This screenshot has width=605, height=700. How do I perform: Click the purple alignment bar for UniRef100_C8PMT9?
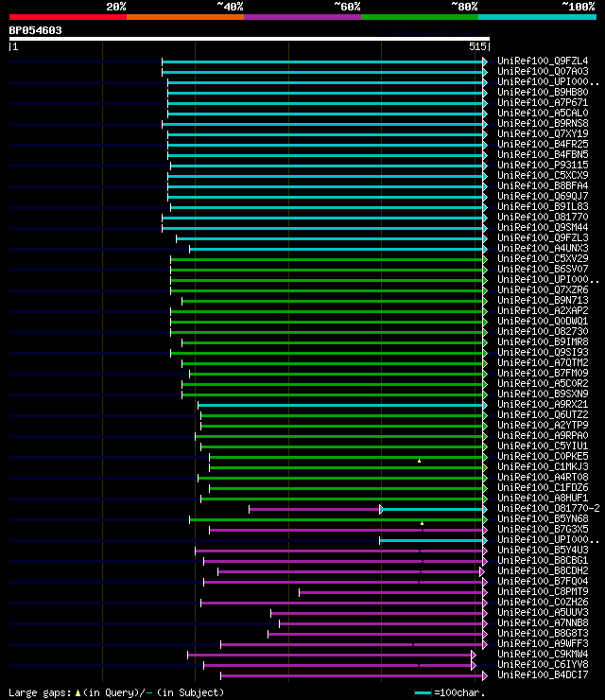click(x=391, y=592)
